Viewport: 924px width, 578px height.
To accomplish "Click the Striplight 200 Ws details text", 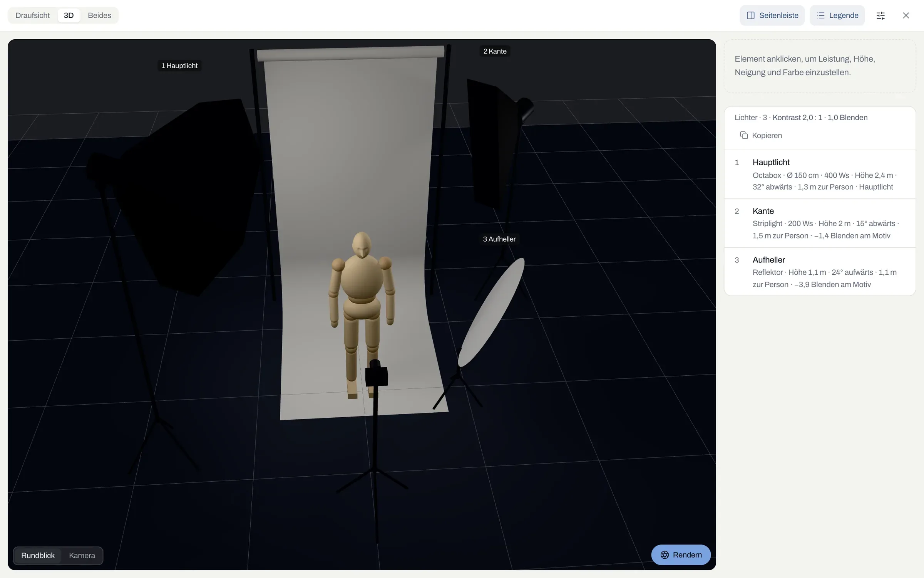I will pyautogui.click(x=826, y=230).
